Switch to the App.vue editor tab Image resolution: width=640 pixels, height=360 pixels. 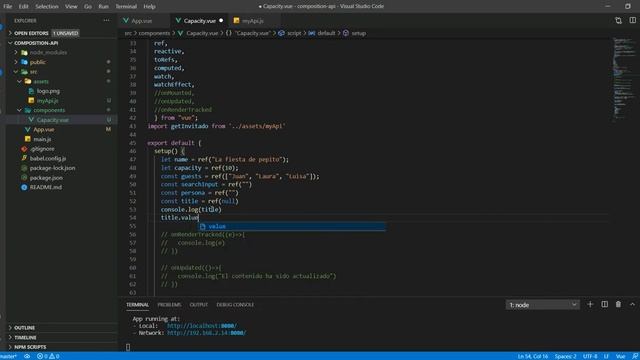pyautogui.click(x=144, y=20)
